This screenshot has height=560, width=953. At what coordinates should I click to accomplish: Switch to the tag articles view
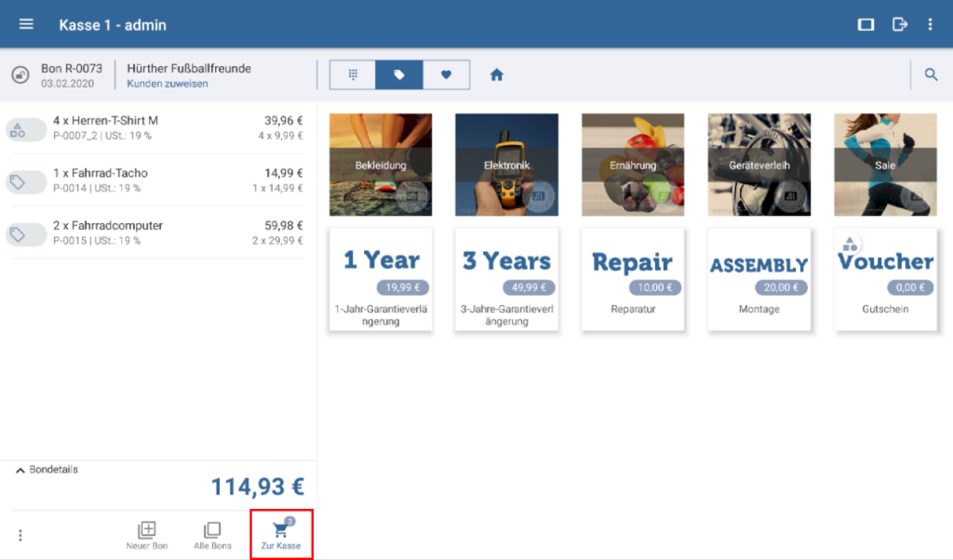(x=399, y=75)
